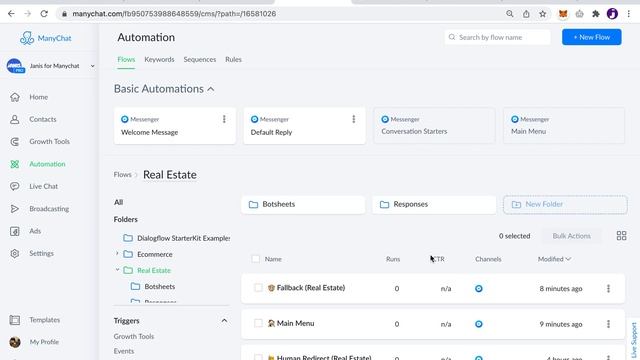Check the Fallback (Real Estate) flow checkbox
The height and width of the screenshot is (360, 640).
[258, 288]
